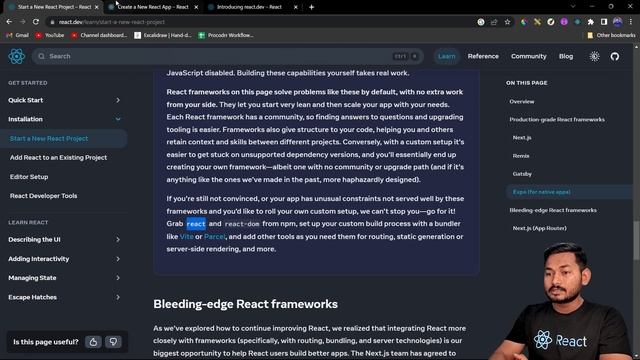Open the Vite link

[x=187, y=236]
